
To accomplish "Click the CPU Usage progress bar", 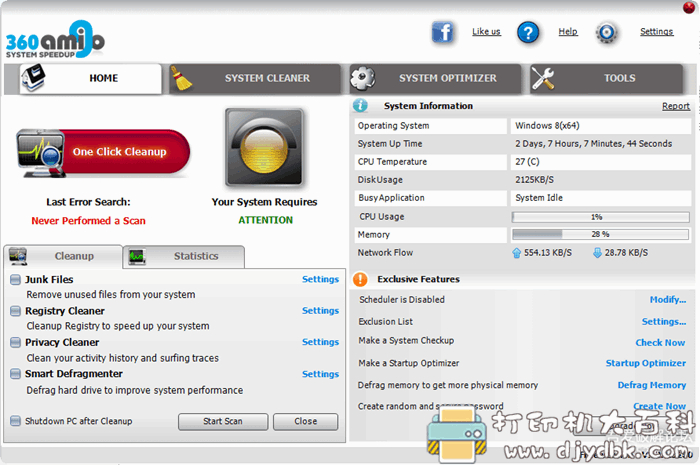I will pyautogui.click(x=600, y=217).
